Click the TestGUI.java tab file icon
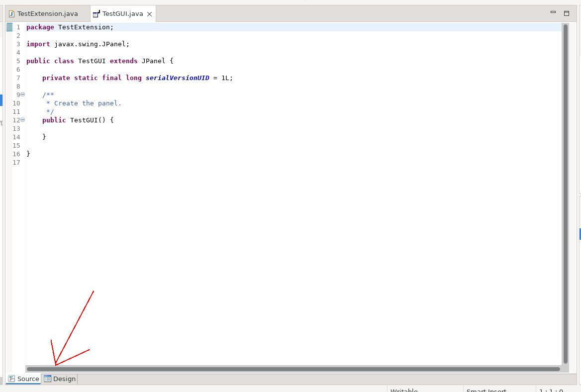Image resolution: width=581 pixels, height=392 pixels. [97, 14]
